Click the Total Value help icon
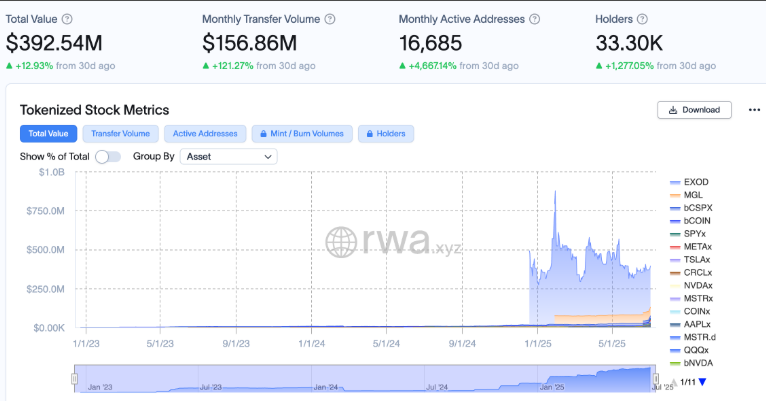This screenshot has width=766, height=401. [x=67, y=19]
